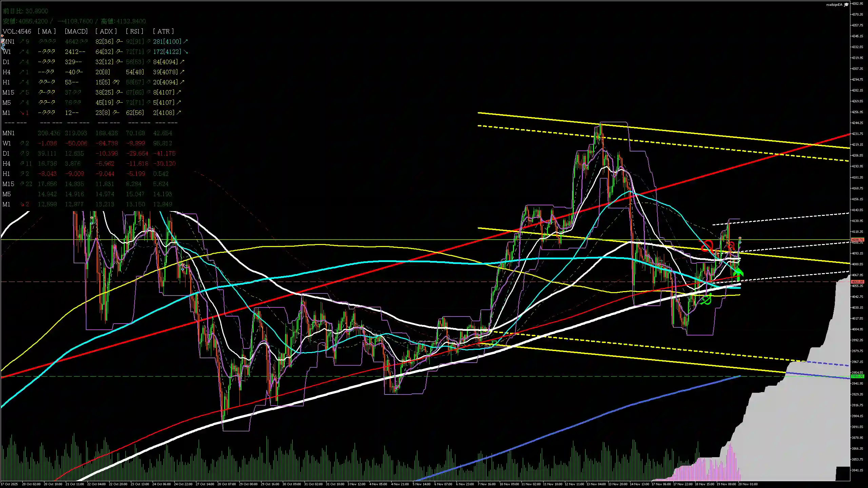This screenshot has width=868, height=488.
Task: Select the larger red loop drawing
Action: pos(707,246)
